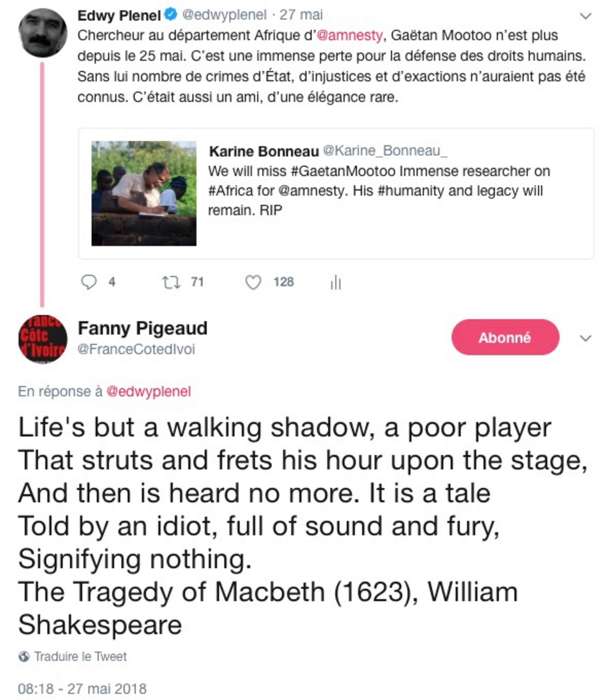Open Fanny Pigeaud's France Côte d'Ivoire avatar
The height and width of the screenshot is (700, 610).
(x=42, y=339)
